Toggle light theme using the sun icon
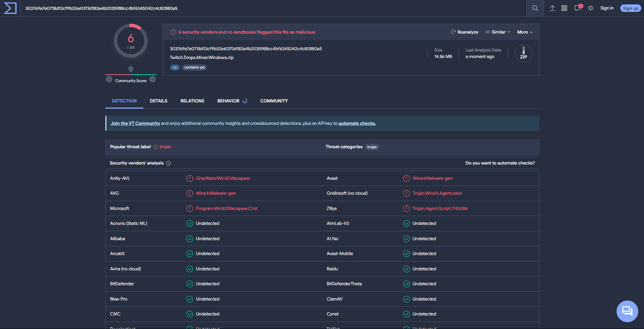644x329 pixels. (x=590, y=8)
